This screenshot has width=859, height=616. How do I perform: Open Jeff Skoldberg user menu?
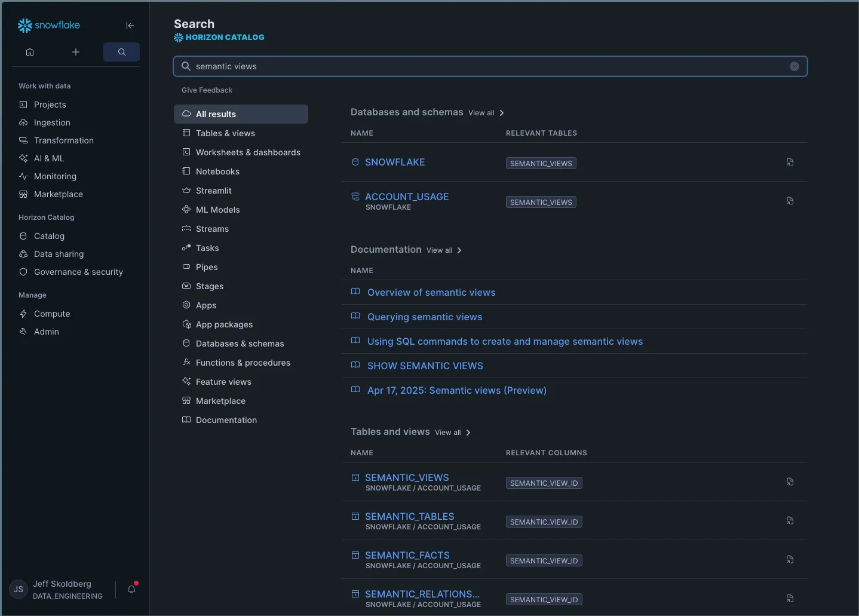[x=57, y=589]
